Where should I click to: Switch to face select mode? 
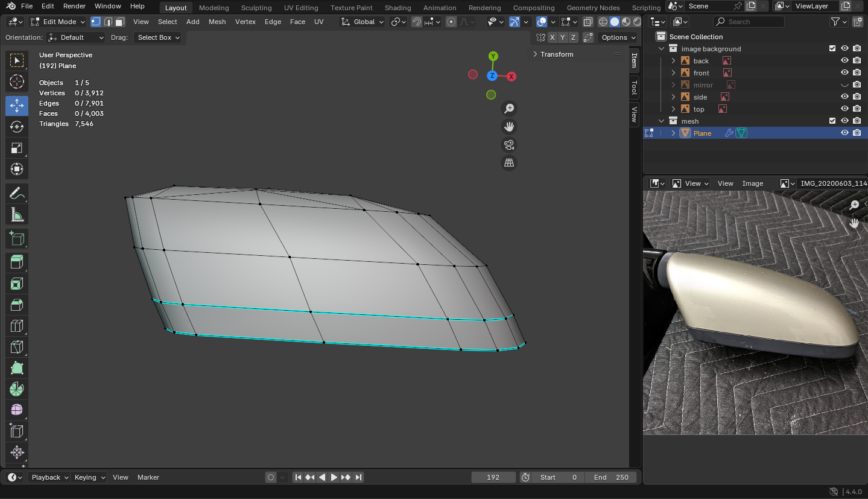coord(120,22)
